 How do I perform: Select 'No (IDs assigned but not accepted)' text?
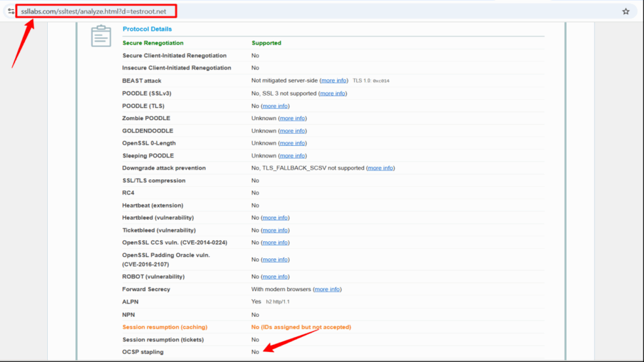point(301,327)
